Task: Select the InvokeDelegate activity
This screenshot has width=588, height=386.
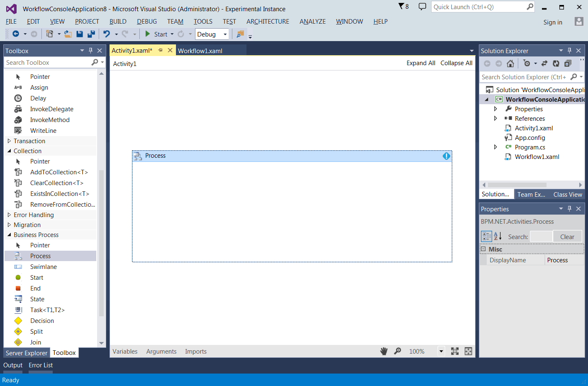Action: tap(51, 109)
